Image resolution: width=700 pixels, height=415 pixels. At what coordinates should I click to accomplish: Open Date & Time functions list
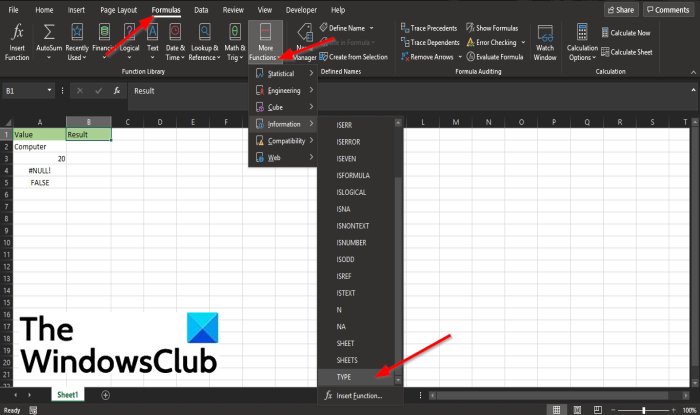pyautogui.click(x=175, y=42)
